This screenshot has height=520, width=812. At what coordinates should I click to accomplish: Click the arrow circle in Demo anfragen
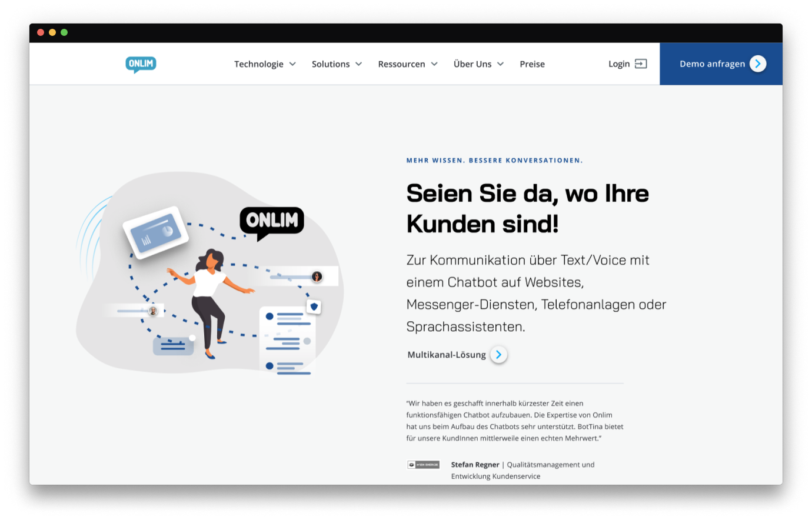pyautogui.click(x=758, y=64)
